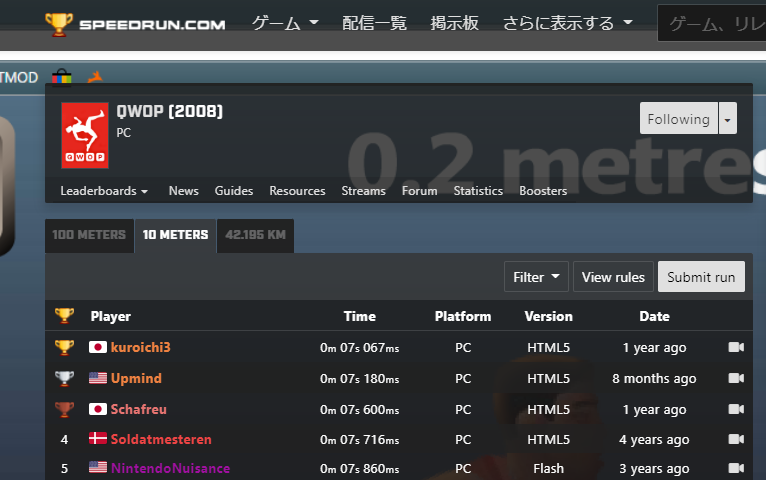Click the gold trophy beside kuroichi3
766x480 pixels.
tap(64, 347)
